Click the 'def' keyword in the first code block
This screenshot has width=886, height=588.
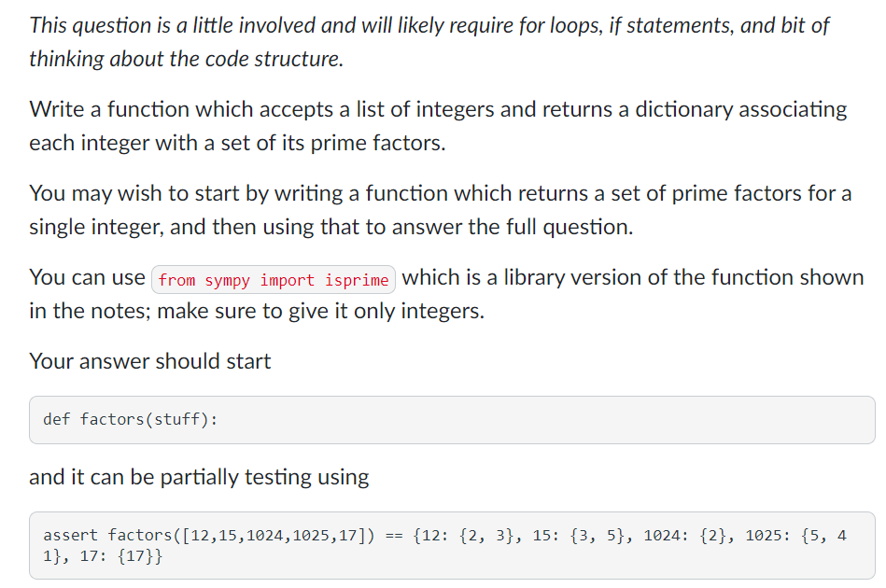pyautogui.click(x=56, y=420)
